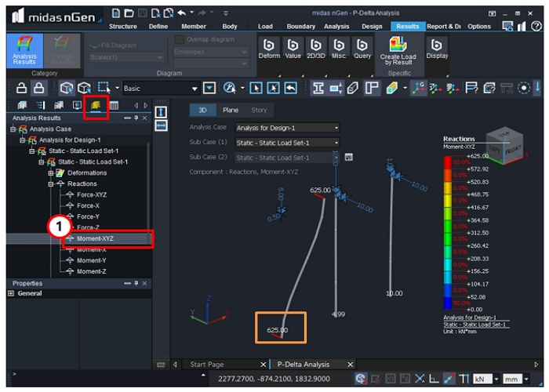Select Moment-Y in the results tree
The height and width of the screenshot is (392, 549).
click(90, 260)
